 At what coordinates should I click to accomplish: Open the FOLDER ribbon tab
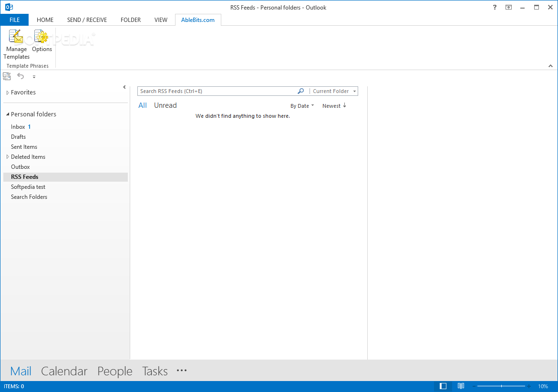131,20
